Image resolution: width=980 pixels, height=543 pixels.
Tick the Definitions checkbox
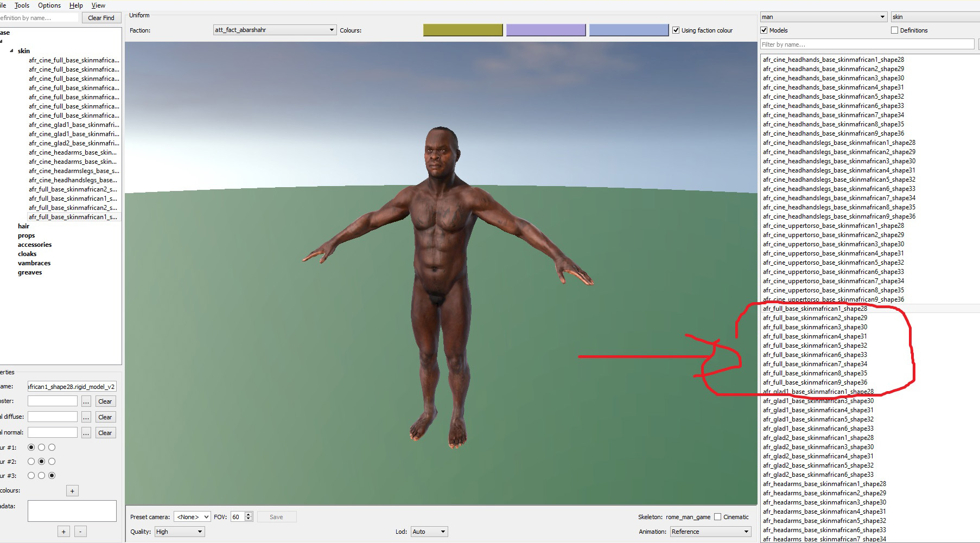pos(894,30)
